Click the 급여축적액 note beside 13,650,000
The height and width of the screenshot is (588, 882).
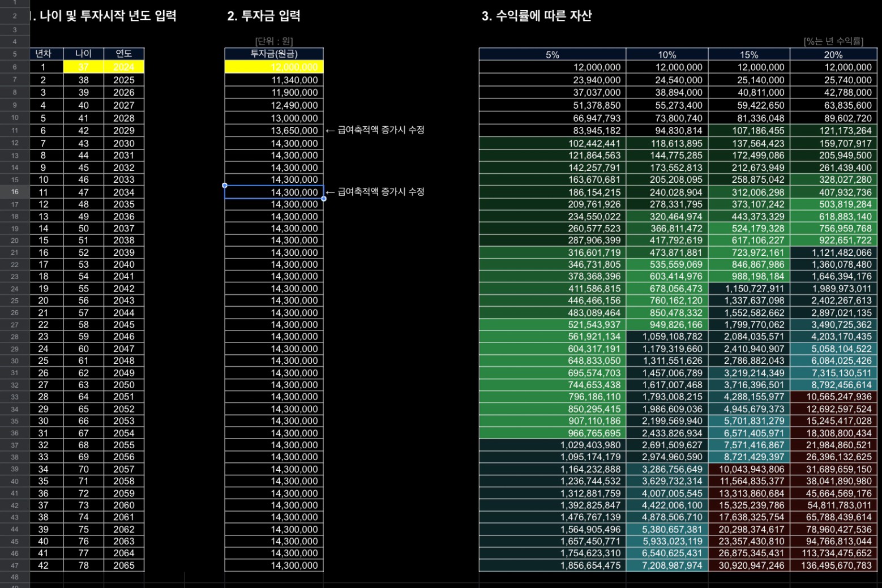(x=380, y=130)
